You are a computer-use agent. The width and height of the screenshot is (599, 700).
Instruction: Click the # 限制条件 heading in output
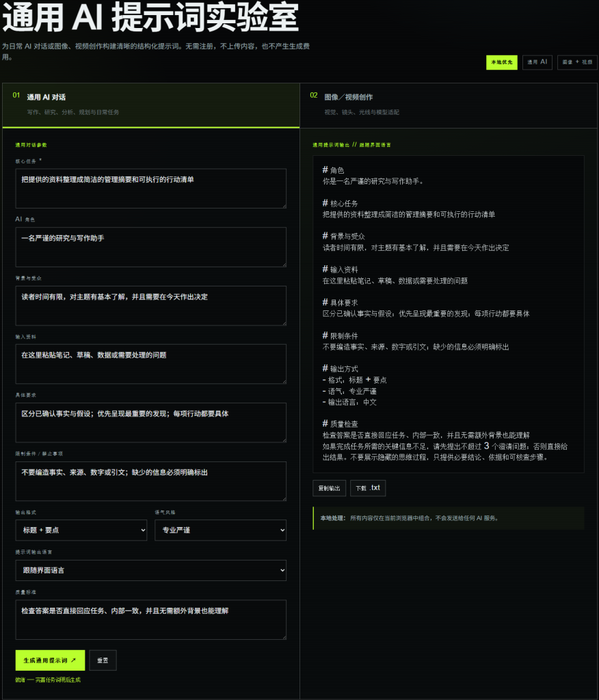[340, 336]
